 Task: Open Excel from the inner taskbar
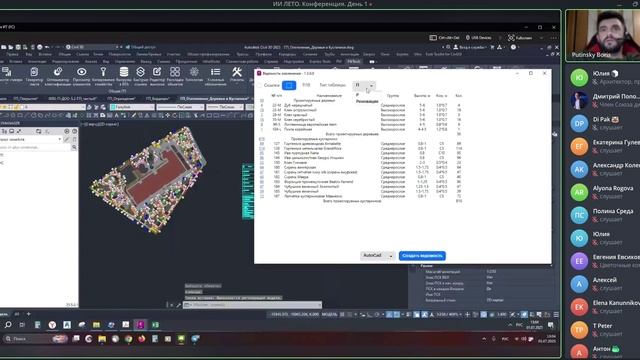(156, 325)
